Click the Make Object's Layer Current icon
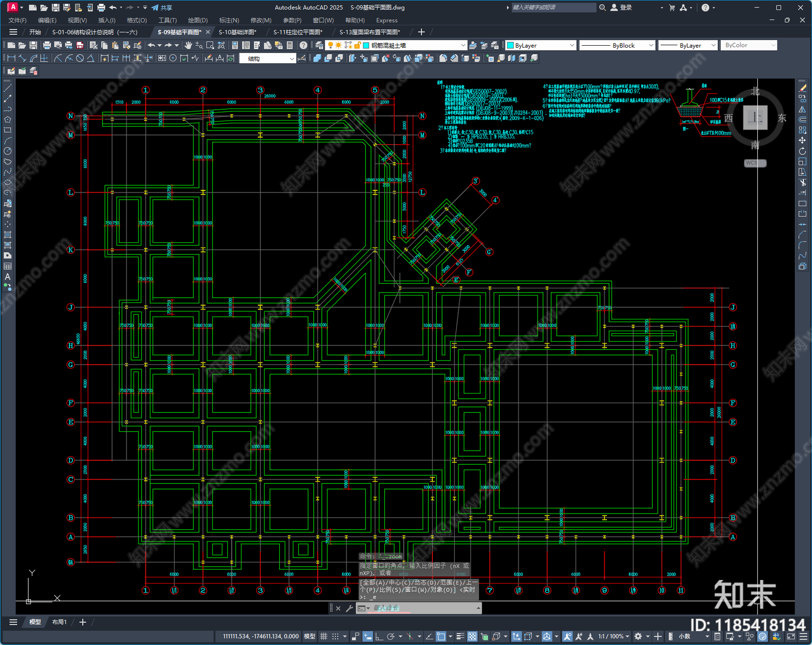 click(x=472, y=45)
